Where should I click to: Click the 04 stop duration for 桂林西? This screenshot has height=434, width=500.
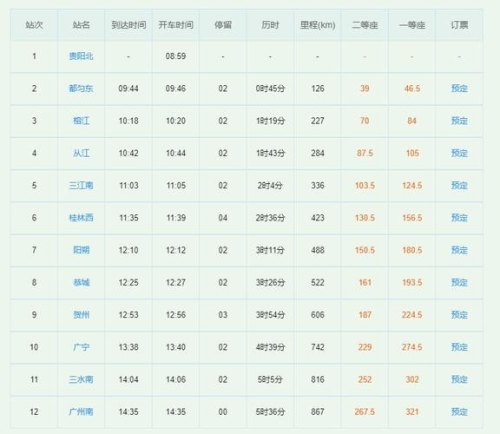coord(223,218)
